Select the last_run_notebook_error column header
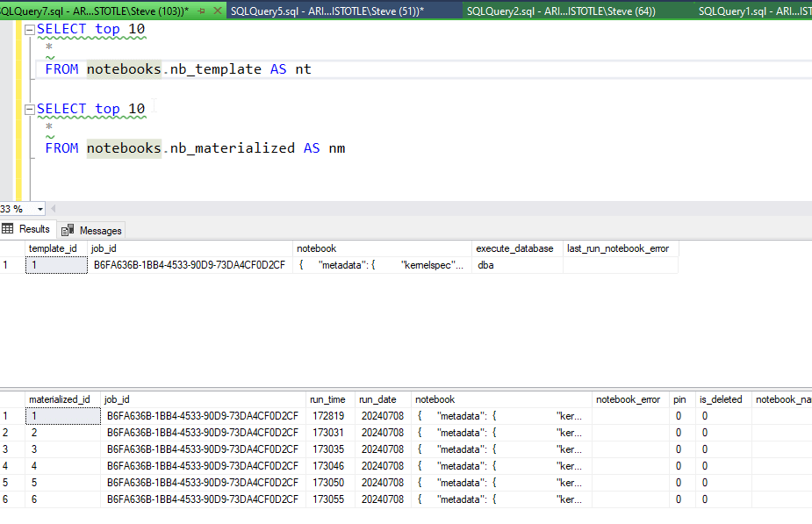Screen dimensions: 812x524 tap(621, 248)
